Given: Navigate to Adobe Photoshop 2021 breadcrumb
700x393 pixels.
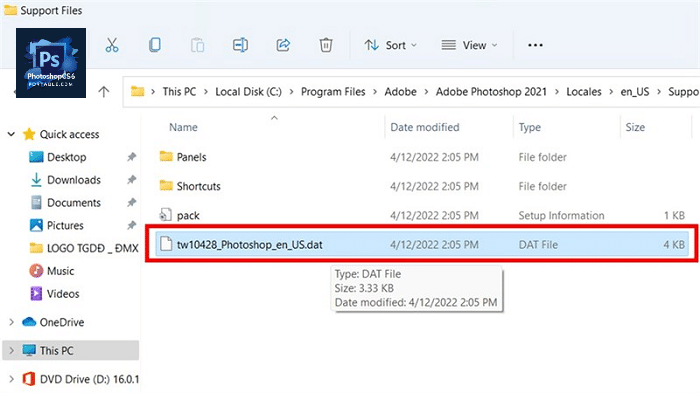Looking at the screenshot, I should point(491,92).
